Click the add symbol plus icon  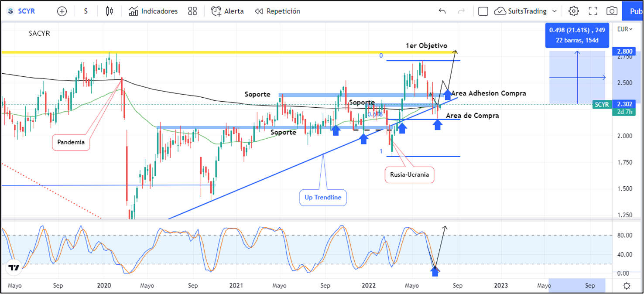click(x=62, y=11)
